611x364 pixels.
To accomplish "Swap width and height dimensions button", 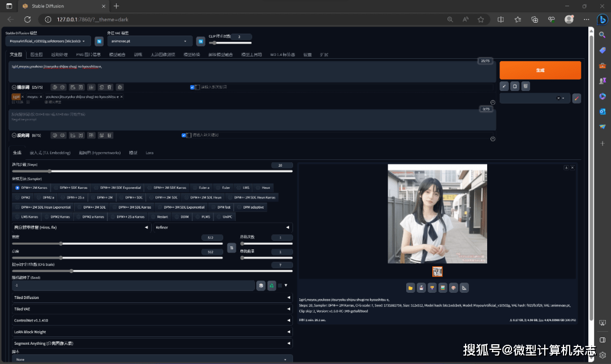I will 231,248.
